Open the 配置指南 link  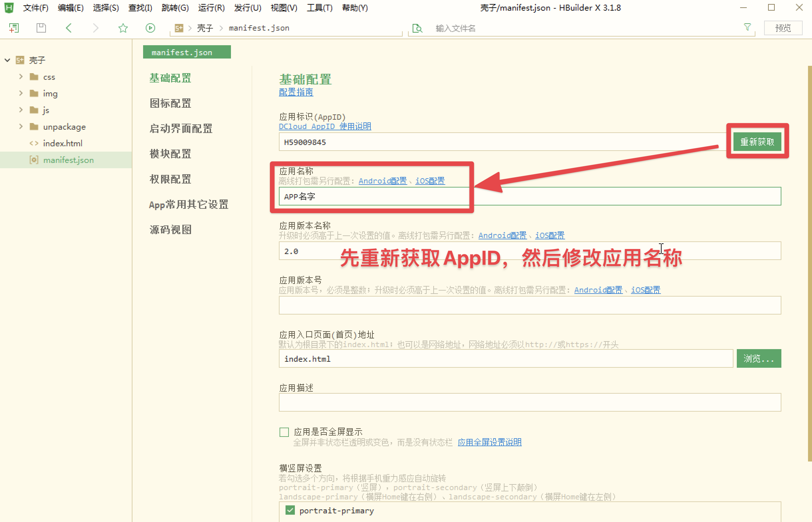pyautogui.click(x=296, y=92)
